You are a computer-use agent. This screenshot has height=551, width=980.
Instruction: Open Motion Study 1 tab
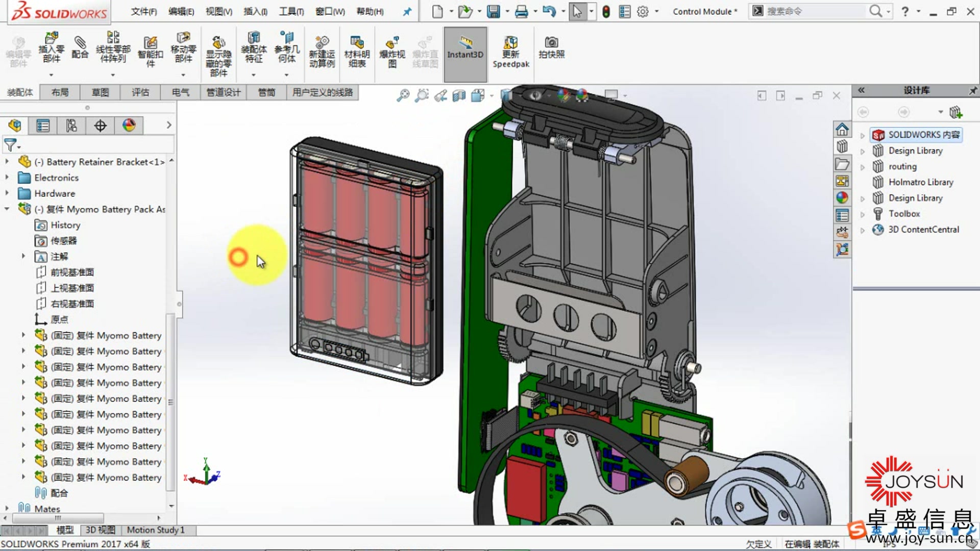coord(156,530)
